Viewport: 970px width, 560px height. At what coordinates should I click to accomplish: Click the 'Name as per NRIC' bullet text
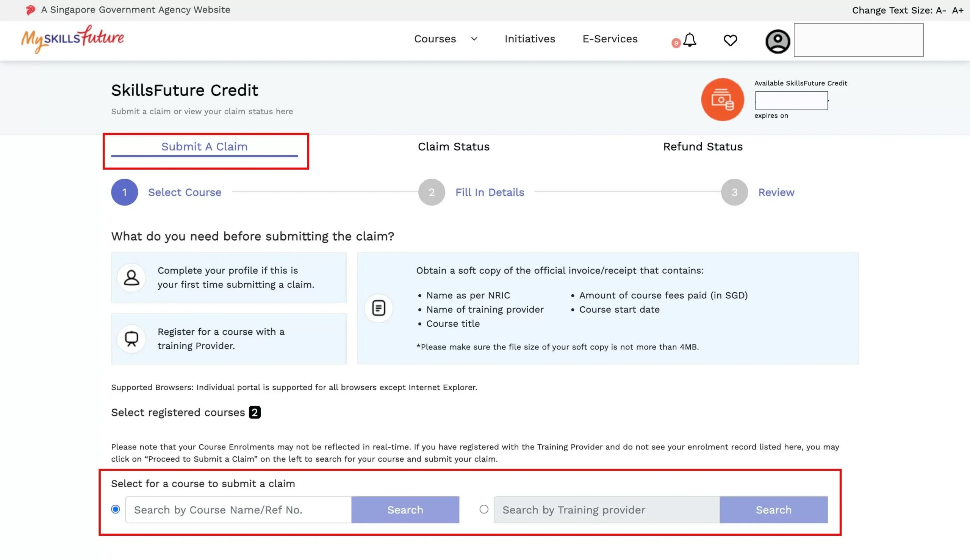tap(468, 295)
